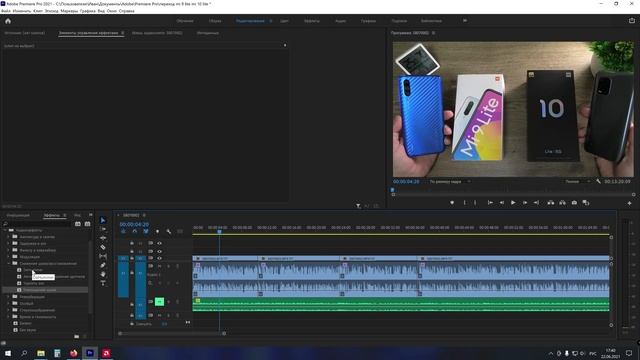
Task: Add a marker in the timeline header
Action: coord(158,231)
